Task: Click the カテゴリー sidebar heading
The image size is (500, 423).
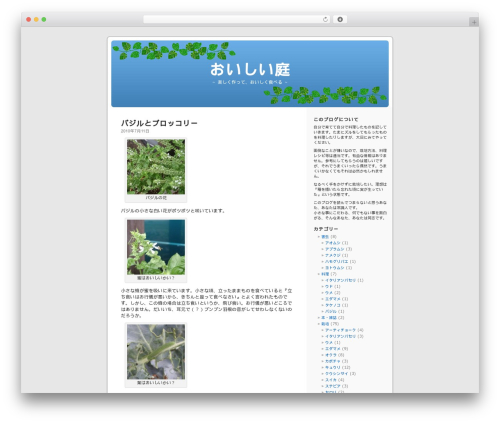Action: (326, 229)
